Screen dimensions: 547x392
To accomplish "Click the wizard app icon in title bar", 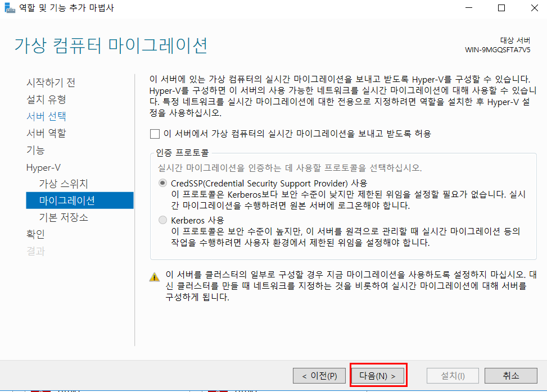I will (10, 8).
